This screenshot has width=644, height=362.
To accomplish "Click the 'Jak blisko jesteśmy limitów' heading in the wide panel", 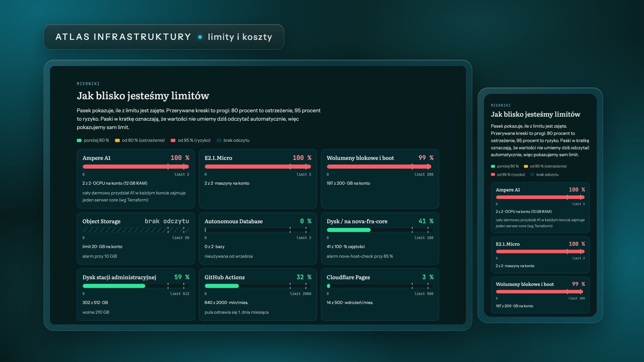I will pyautogui.click(x=143, y=96).
